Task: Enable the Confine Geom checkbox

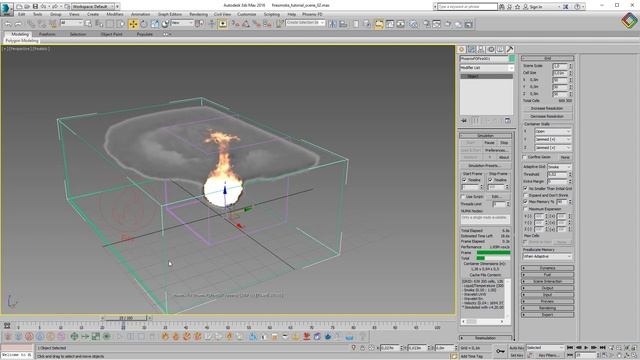Action: pos(525,157)
